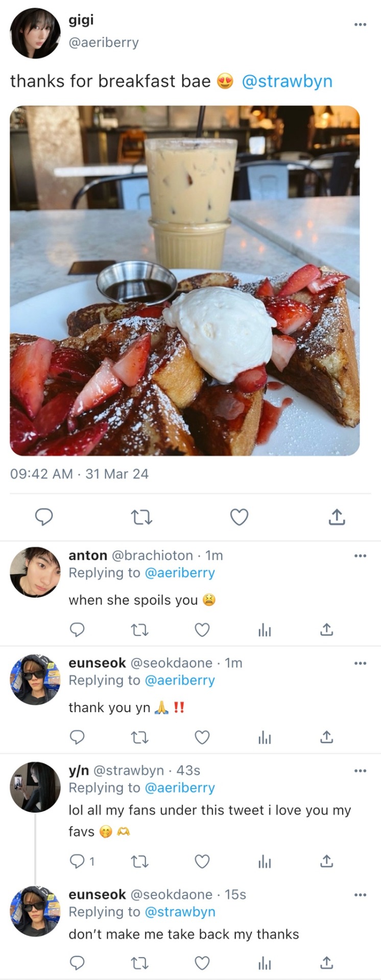Open @strawbyn link in eunseok's last reply
Image resolution: width=381 pixels, height=980 pixels.
coord(180,912)
